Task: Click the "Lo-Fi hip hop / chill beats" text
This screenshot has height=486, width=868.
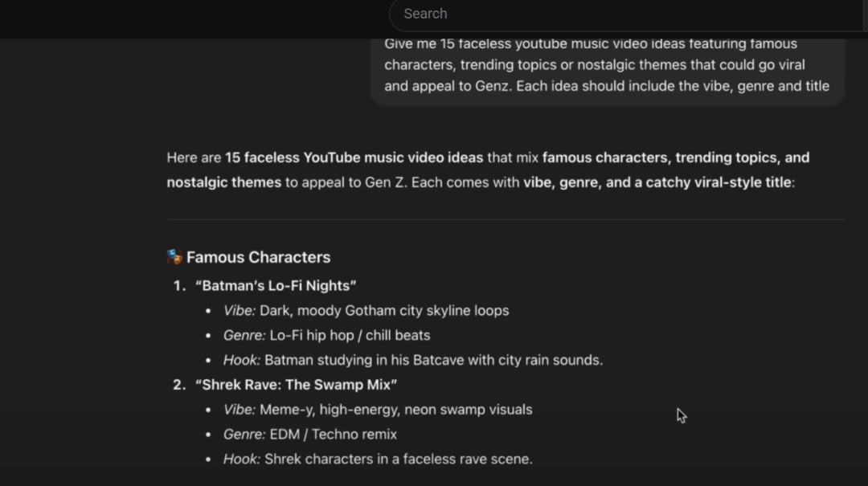Action: click(x=350, y=335)
